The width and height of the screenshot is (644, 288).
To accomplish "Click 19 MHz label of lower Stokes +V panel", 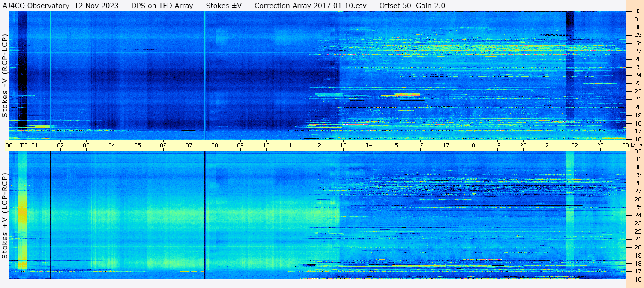I will click(637, 255).
